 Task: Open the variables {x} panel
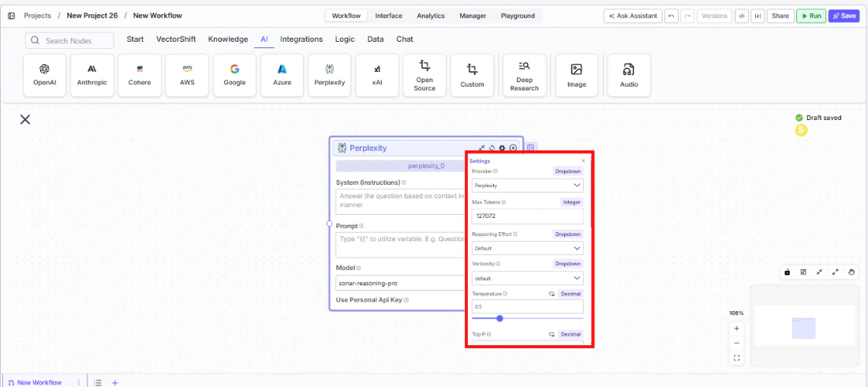pyautogui.click(x=758, y=16)
